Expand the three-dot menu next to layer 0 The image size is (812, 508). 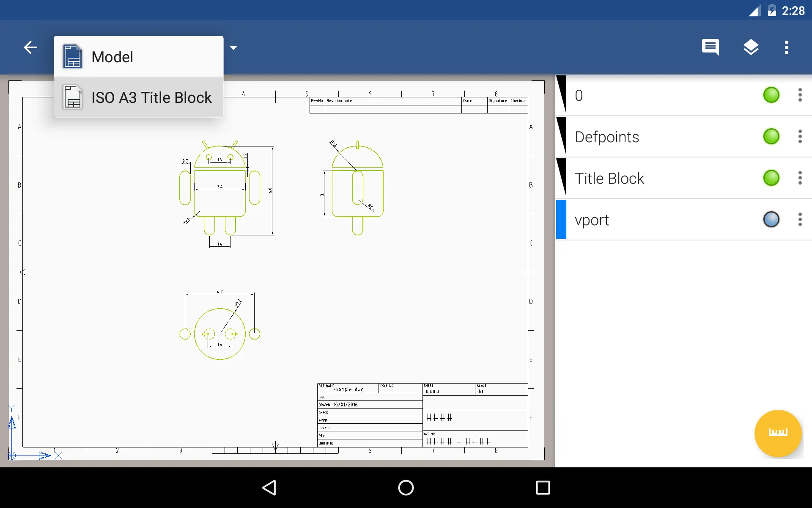point(800,95)
